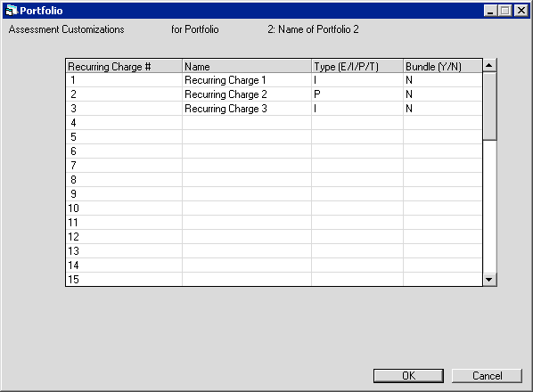The image size is (533, 392).
Task: Click the vertical scrollbar thumb
Action: click(x=489, y=106)
